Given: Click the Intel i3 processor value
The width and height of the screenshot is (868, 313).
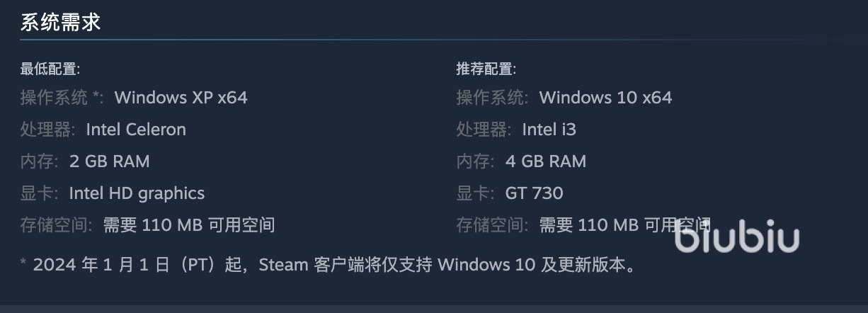Looking at the screenshot, I should (549, 130).
